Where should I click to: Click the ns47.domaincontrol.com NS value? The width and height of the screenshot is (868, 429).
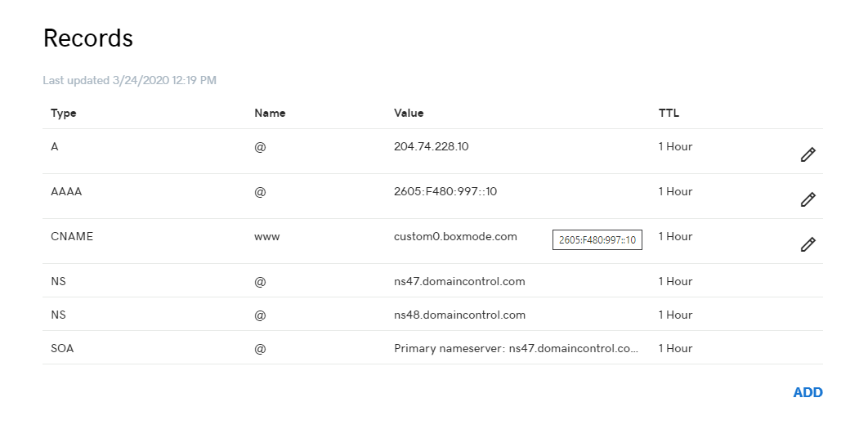tap(459, 281)
